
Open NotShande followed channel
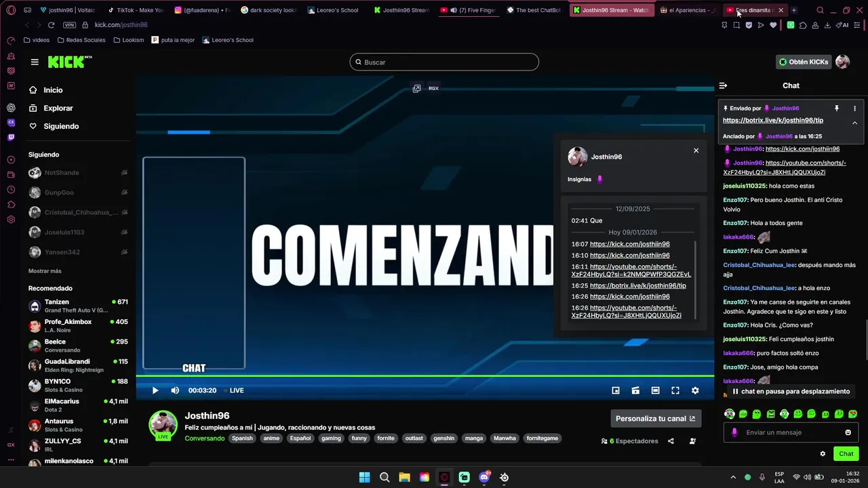(x=78, y=173)
